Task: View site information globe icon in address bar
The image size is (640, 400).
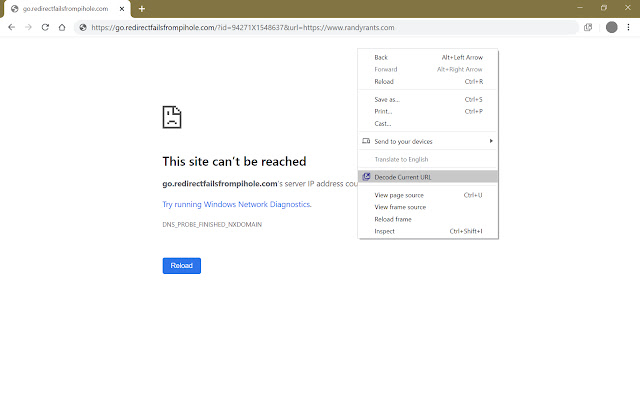Action: pyautogui.click(x=83, y=27)
